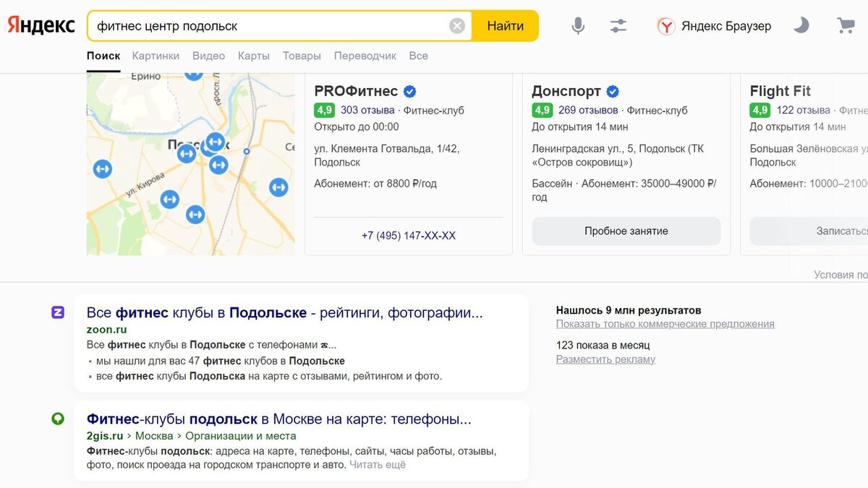Click Flight Fit 4,9 rating badge

(759, 111)
